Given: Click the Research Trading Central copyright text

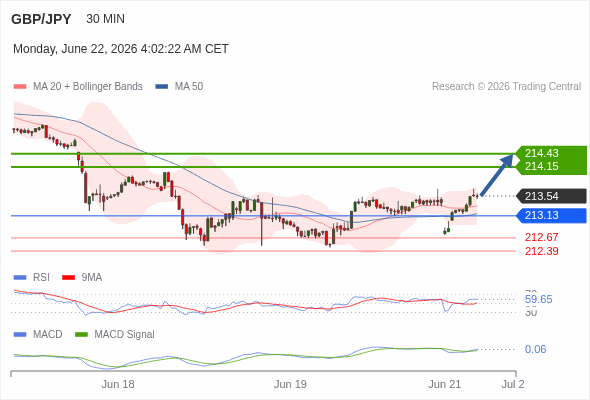Looking at the screenshot, I should pyautogui.click(x=506, y=87).
